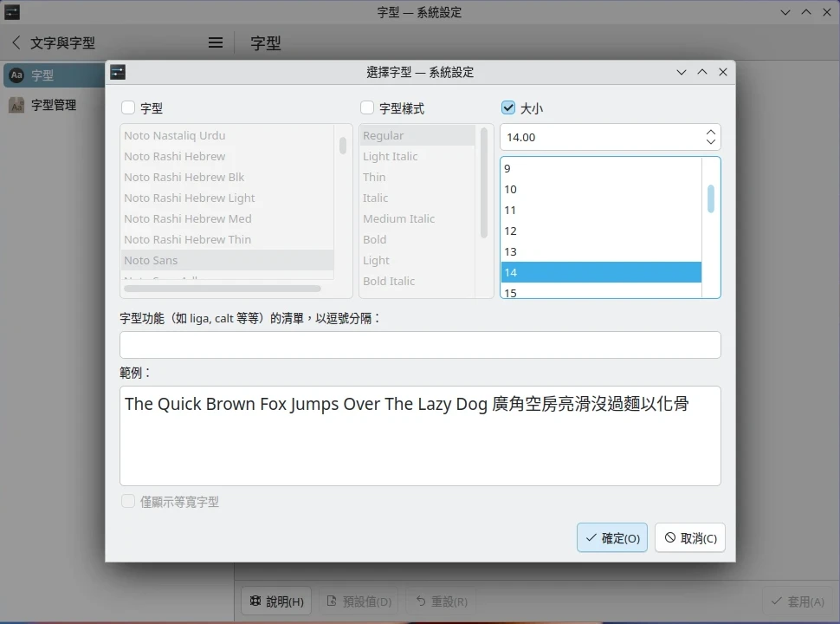Click the main window's app icon in the titlebar

point(12,12)
